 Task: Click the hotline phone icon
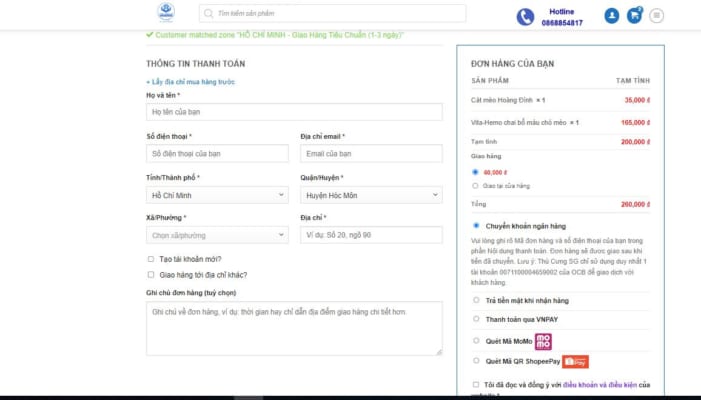click(x=525, y=16)
